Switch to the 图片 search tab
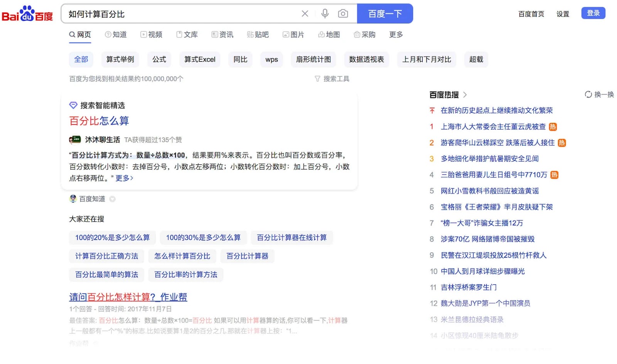Image resolution: width=617 pixels, height=364 pixels. (294, 35)
